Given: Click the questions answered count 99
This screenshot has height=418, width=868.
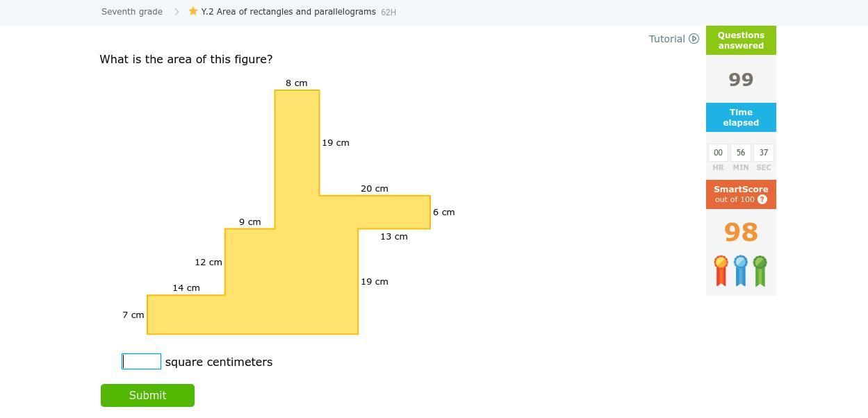Looking at the screenshot, I should pyautogui.click(x=741, y=79).
